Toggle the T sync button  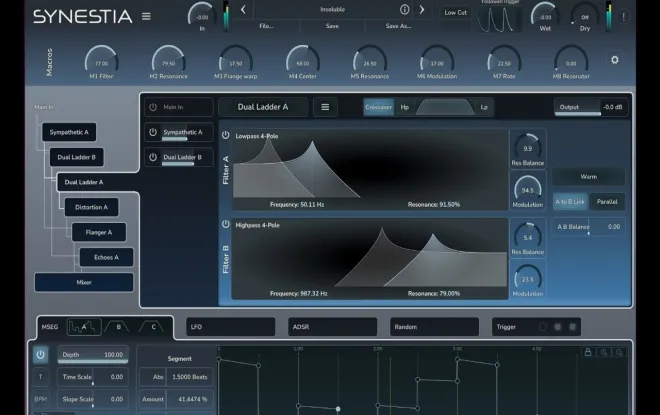[41, 377]
